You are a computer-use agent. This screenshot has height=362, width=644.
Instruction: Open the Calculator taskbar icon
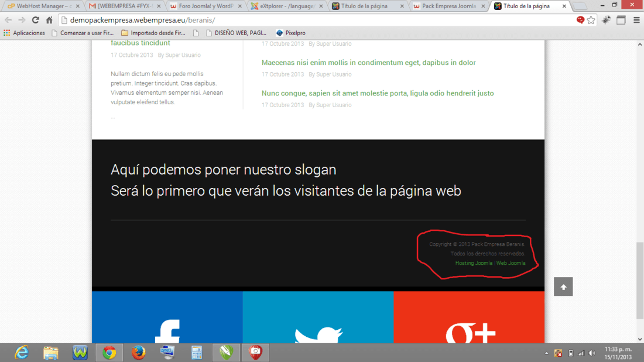click(x=197, y=353)
